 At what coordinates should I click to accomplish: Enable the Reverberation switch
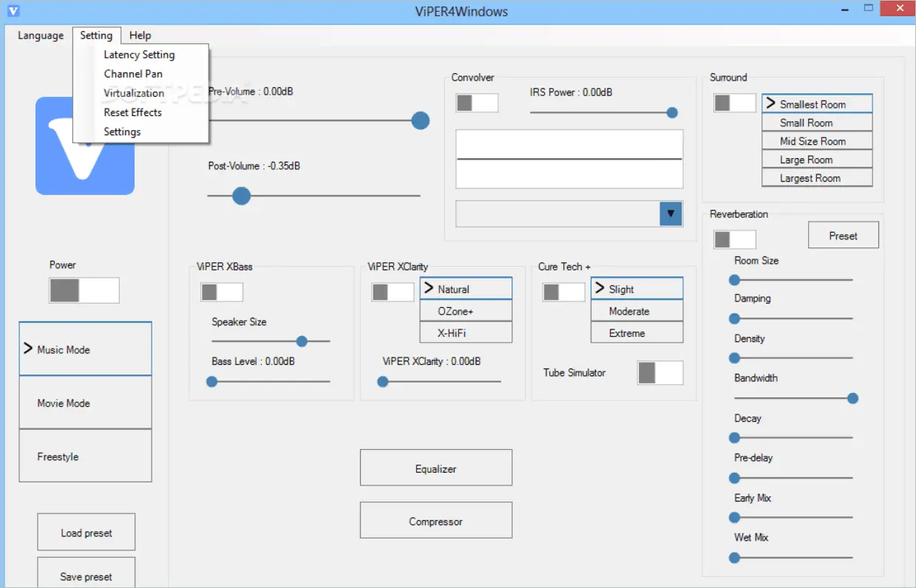tap(735, 239)
